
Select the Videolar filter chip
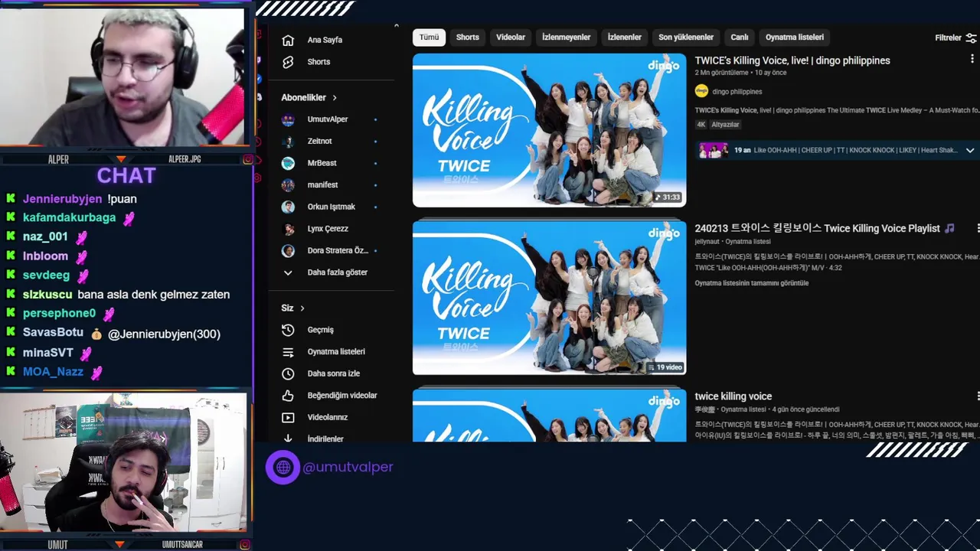pyautogui.click(x=511, y=37)
